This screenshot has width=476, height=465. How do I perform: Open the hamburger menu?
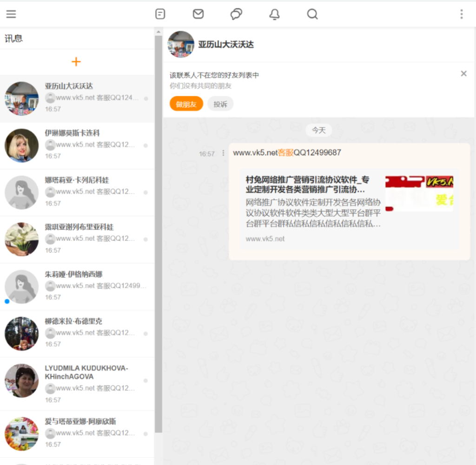coord(11,14)
